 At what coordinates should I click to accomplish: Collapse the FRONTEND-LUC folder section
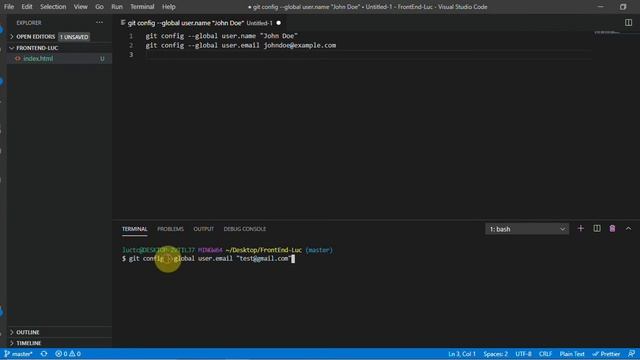(37, 48)
